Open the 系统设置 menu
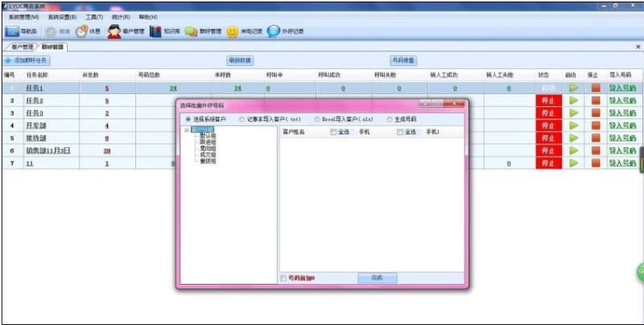This screenshot has height=325, width=644. [x=61, y=16]
